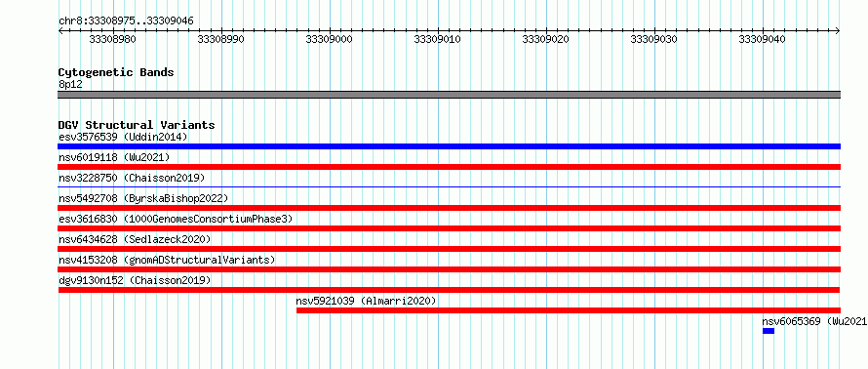Open nsv6434628 (Sedlazeck2020) label

click(135, 239)
